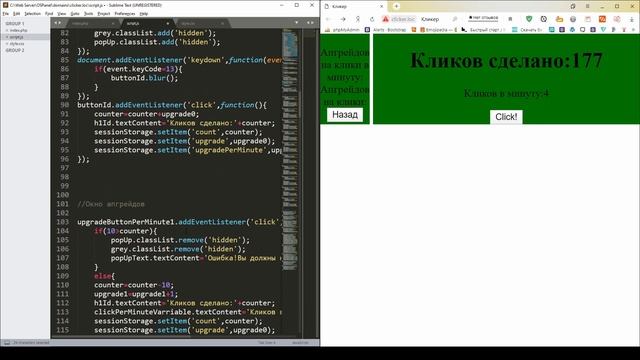Open the Goto menu in Sublime Text

click(75, 13)
